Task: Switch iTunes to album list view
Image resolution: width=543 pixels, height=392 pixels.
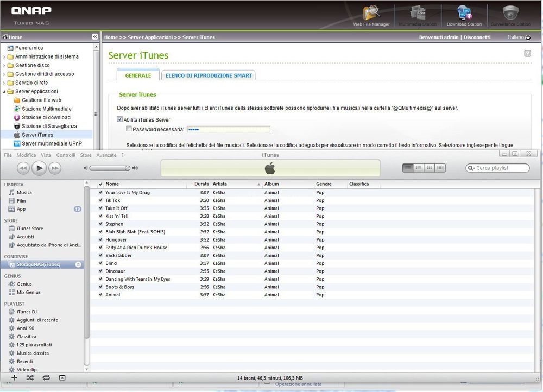Action: pyautogui.click(x=419, y=168)
